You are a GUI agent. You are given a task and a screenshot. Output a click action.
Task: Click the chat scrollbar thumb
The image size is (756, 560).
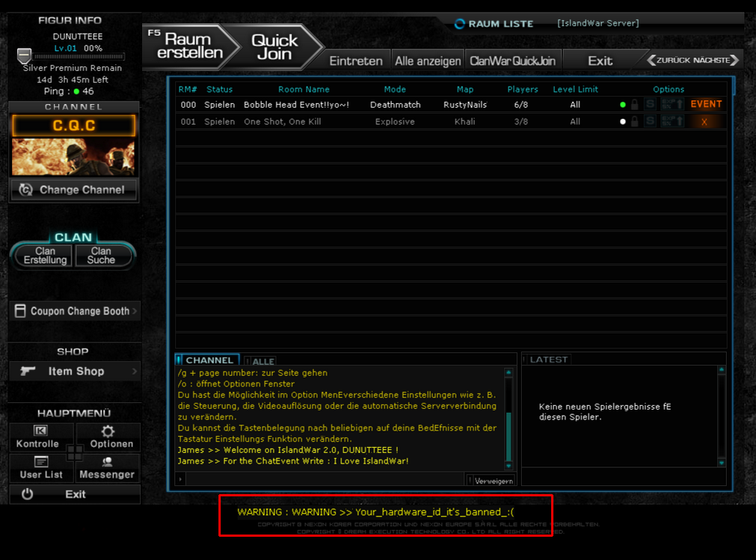tap(508, 437)
